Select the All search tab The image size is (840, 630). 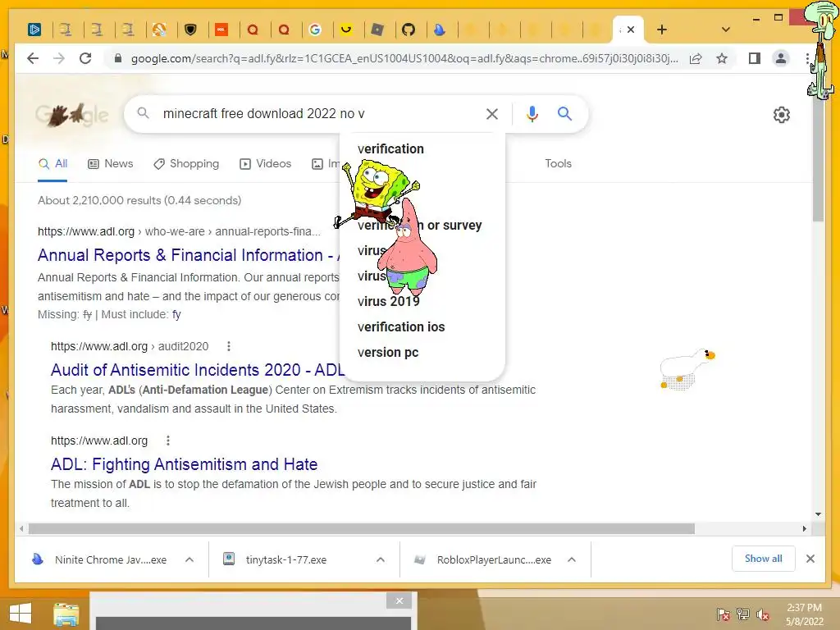click(52, 163)
